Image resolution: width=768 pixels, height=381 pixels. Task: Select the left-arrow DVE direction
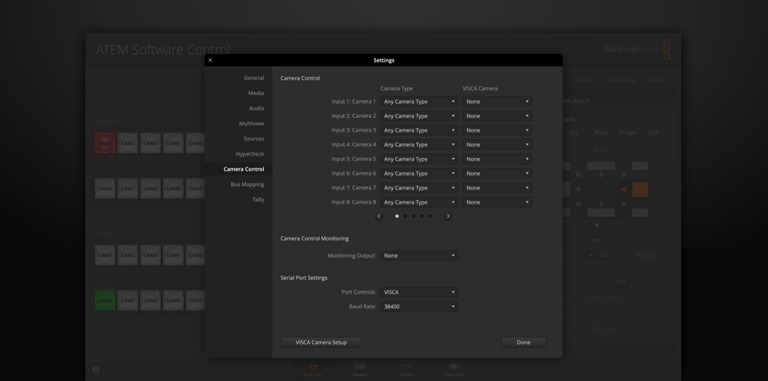579,190
